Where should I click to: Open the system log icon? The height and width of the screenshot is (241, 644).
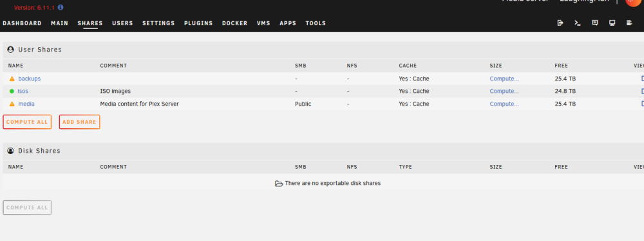(629, 23)
